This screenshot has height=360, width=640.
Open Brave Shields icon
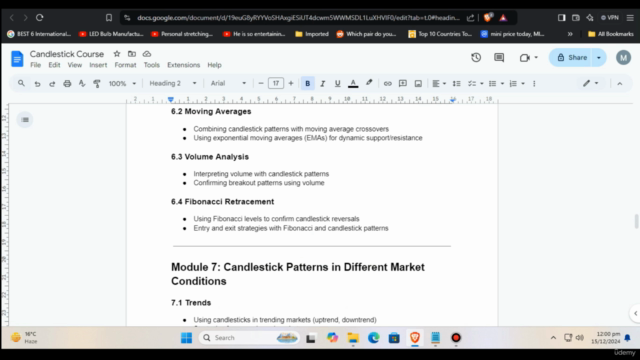[488, 18]
